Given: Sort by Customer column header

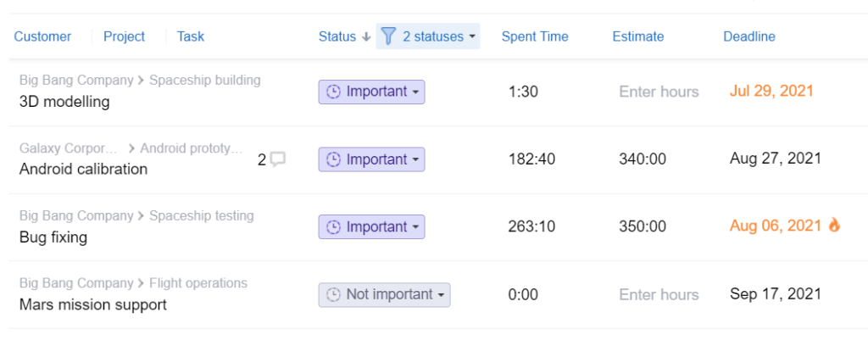Looking at the screenshot, I should click(x=42, y=36).
